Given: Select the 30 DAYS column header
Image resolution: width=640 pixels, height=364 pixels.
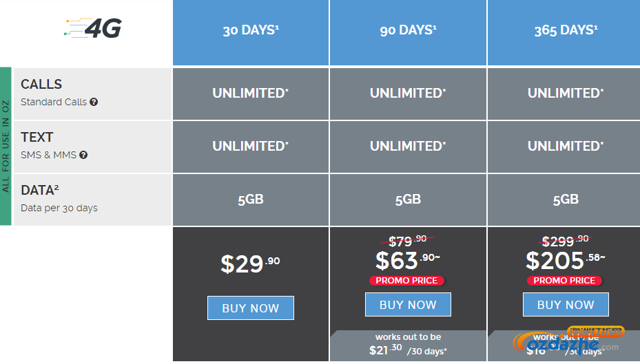Looking at the screenshot, I should [x=251, y=32].
